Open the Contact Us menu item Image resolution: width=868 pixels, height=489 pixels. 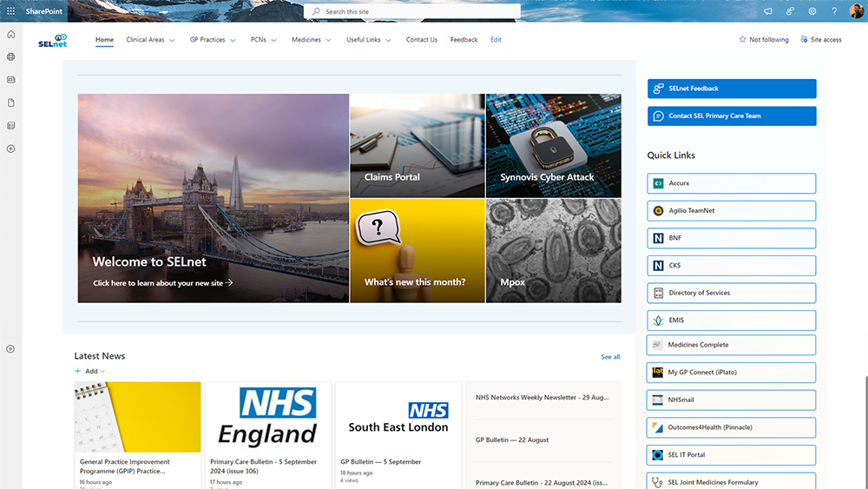[421, 39]
